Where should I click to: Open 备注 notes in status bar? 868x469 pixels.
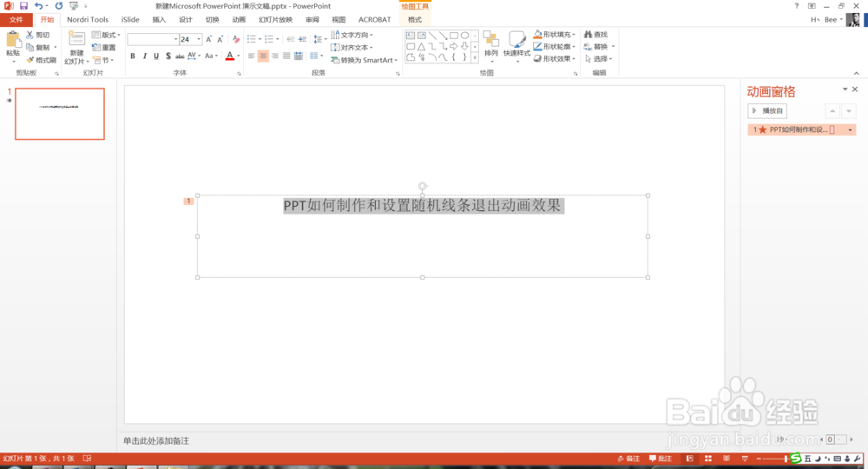click(628, 459)
